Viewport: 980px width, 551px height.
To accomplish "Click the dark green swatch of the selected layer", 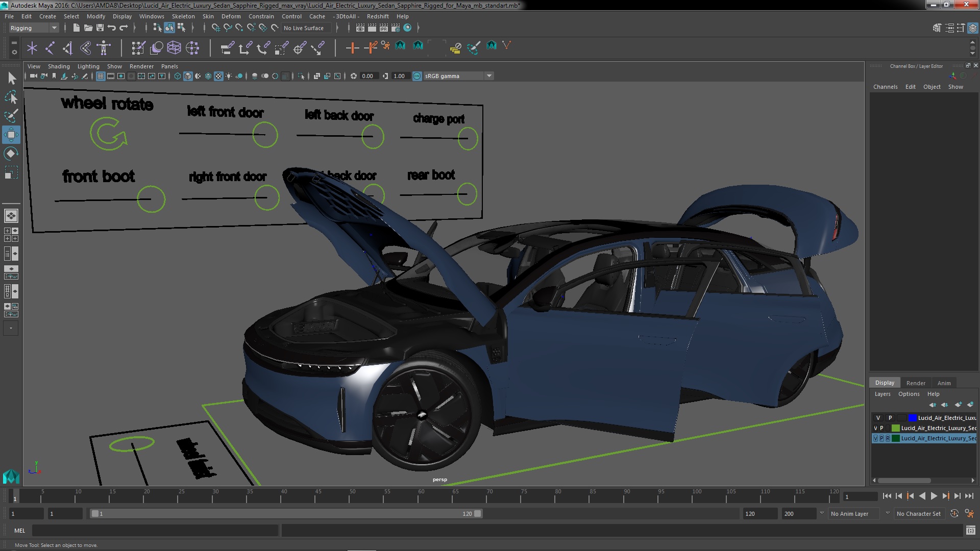I will click(x=895, y=438).
